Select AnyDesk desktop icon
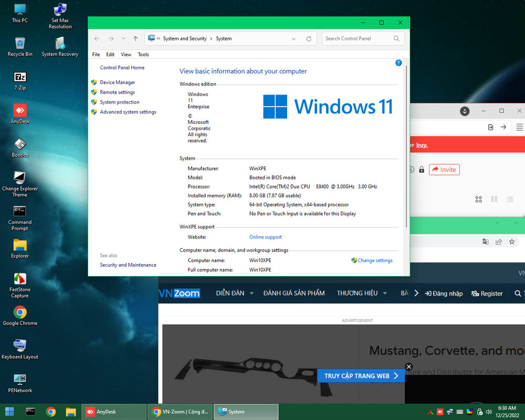 click(x=20, y=114)
